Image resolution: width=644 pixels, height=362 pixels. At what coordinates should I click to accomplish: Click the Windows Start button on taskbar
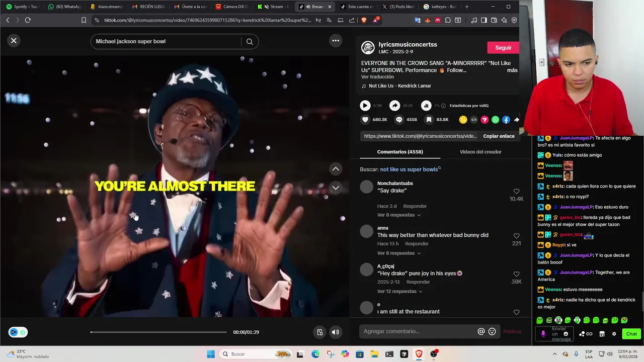click(211, 354)
